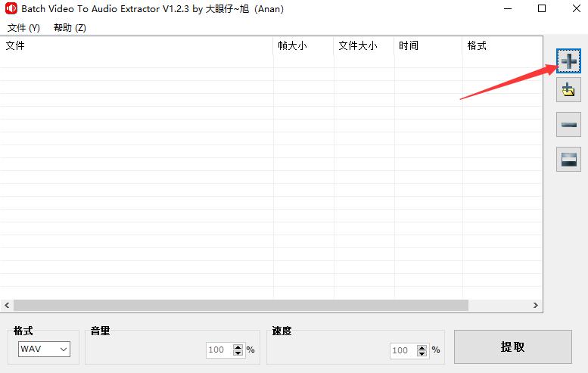The height and width of the screenshot is (373, 588).
Task: Decrease 音量 value with down arrow
Action: point(238,353)
